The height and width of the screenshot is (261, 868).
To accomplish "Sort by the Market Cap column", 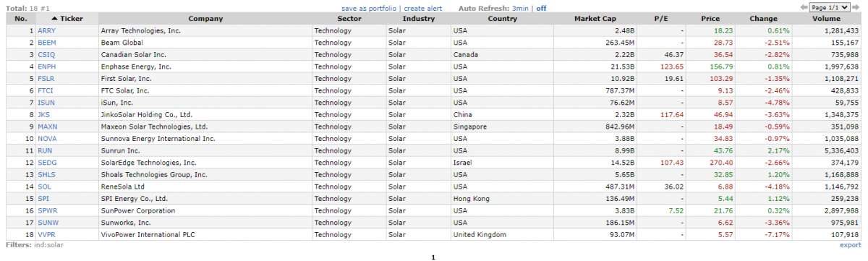I will coord(596,19).
